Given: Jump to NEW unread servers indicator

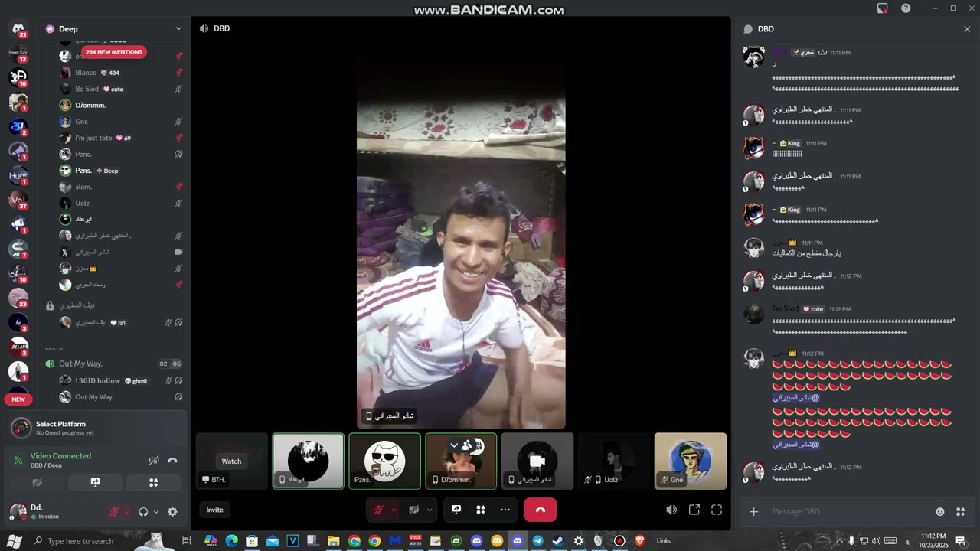Looking at the screenshot, I should point(18,399).
